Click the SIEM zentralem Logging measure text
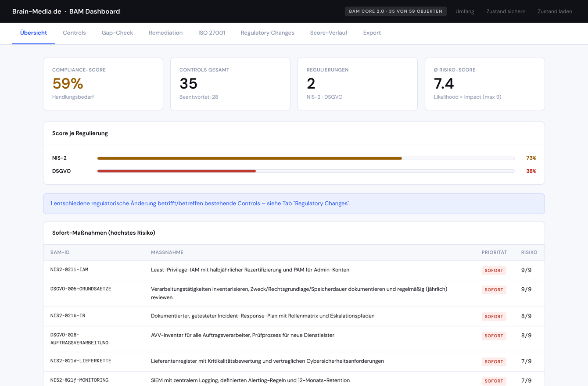 tap(251, 380)
